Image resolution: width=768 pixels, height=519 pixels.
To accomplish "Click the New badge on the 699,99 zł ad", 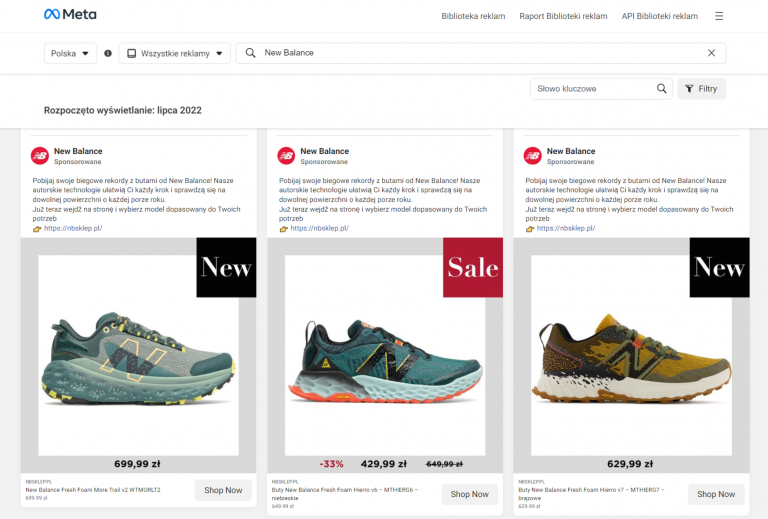I will (226, 267).
